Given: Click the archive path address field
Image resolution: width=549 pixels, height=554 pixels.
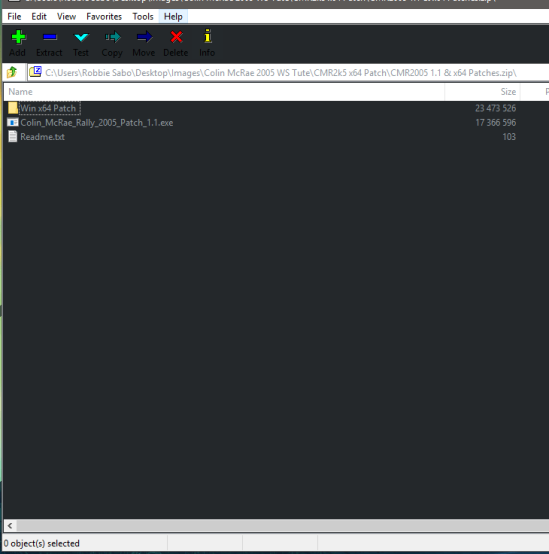Looking at the screenshot, I should coord(288,72).
